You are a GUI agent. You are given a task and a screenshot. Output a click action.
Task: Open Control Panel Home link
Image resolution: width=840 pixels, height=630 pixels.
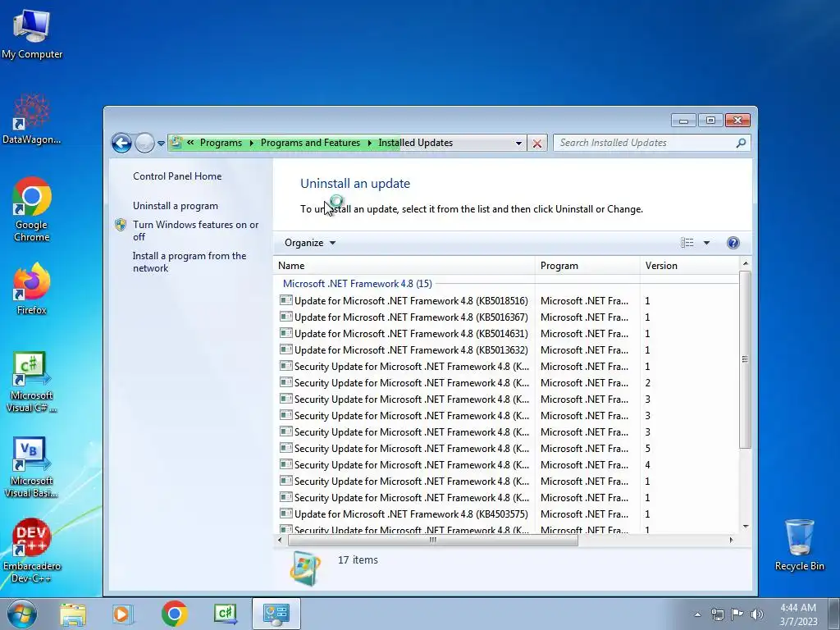tap(177, 176)
